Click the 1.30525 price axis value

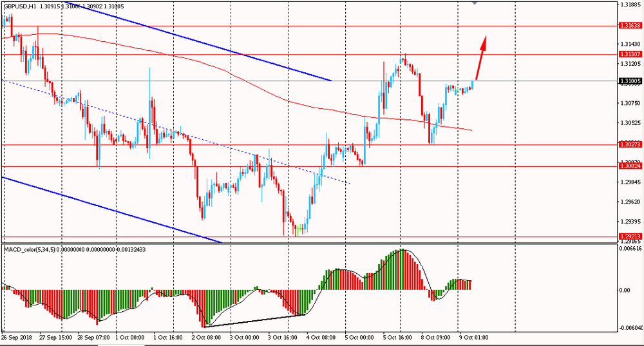pos(631,123)
